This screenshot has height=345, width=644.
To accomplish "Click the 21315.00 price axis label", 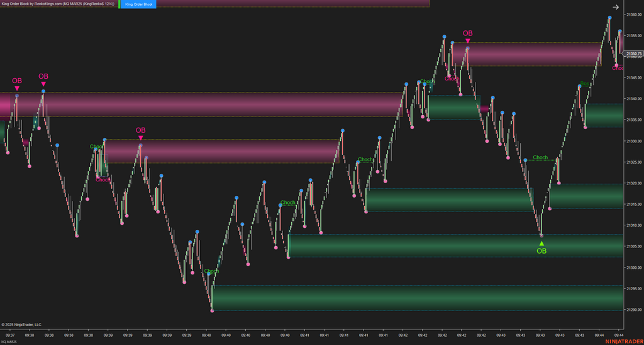I will point(634,205).
